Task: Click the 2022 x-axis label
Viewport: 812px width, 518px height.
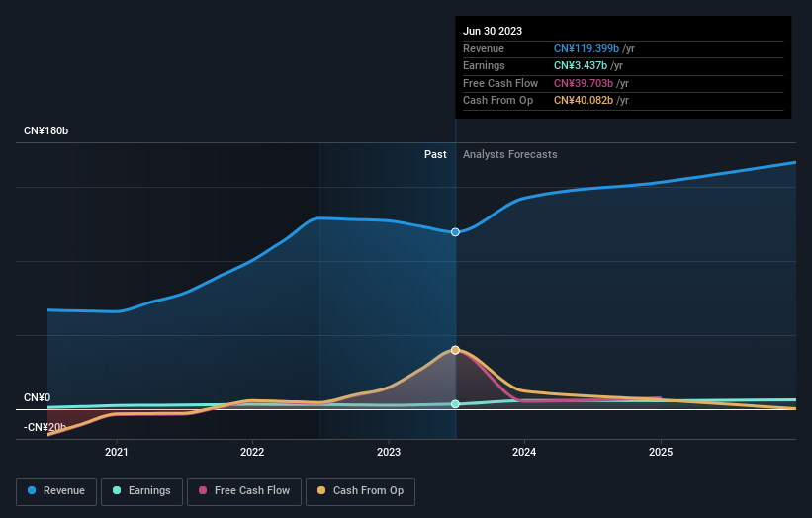Action: pyautogui.click(x=252, y=452)
